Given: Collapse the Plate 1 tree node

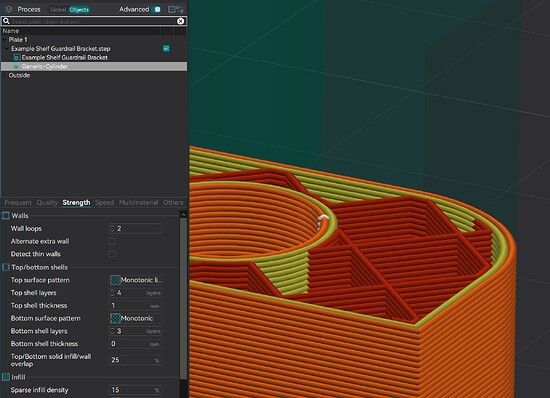Looking at the screenshot, I should 5,40.
